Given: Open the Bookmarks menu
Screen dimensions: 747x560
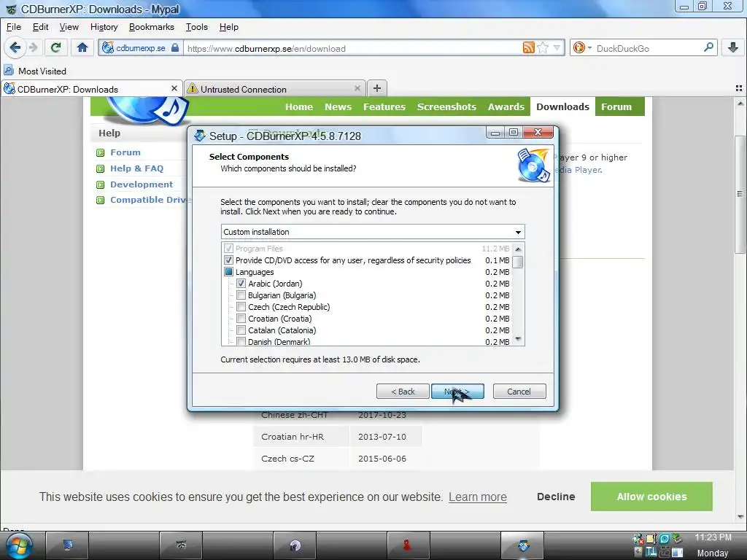Looking at the screenshot, I should click(152, 27).
